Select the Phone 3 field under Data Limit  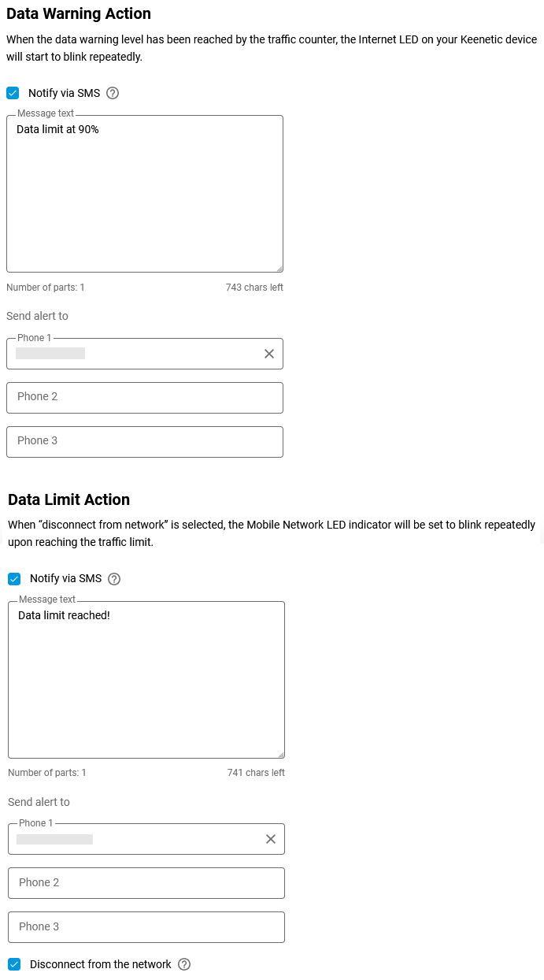tap(146, 927)
